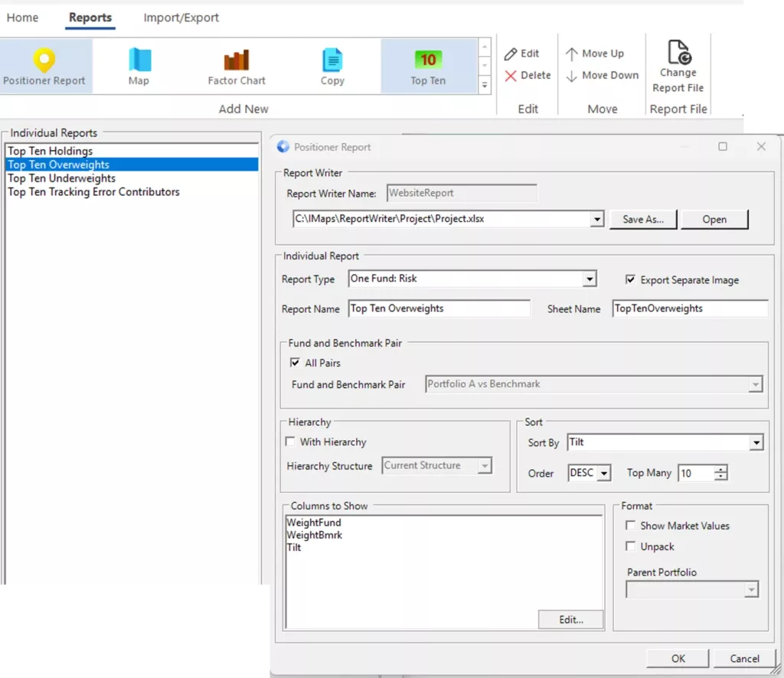The height and width of the screenshot is (678, 784).
Task: Add a new Map report
Action: click(x=139, y=67)
